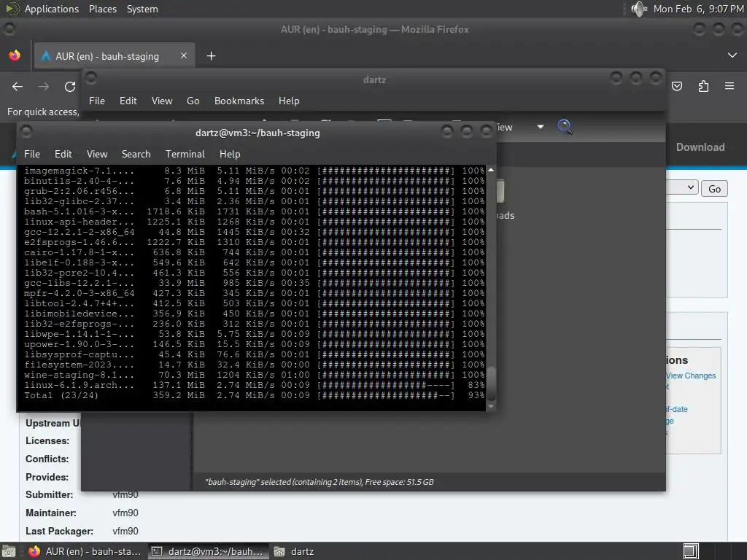Switch to terminal from the bottom taskbar
The height and width of the screenshot is (560, 747).
click(x=208, y=551)
